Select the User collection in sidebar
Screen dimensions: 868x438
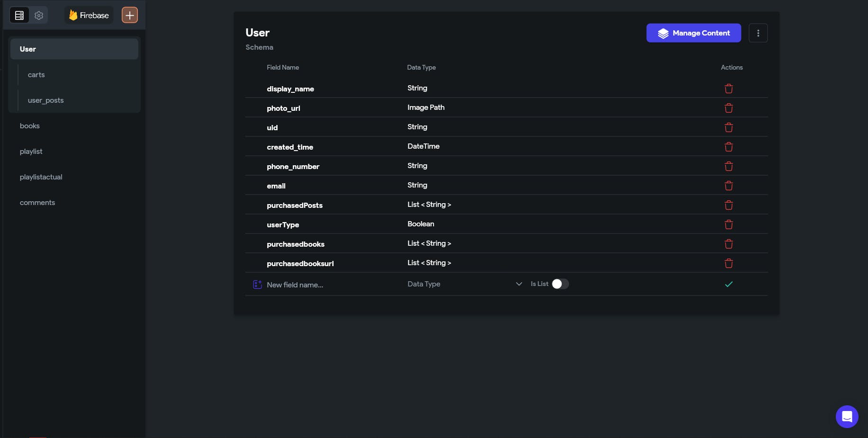[x=74, y=49]
